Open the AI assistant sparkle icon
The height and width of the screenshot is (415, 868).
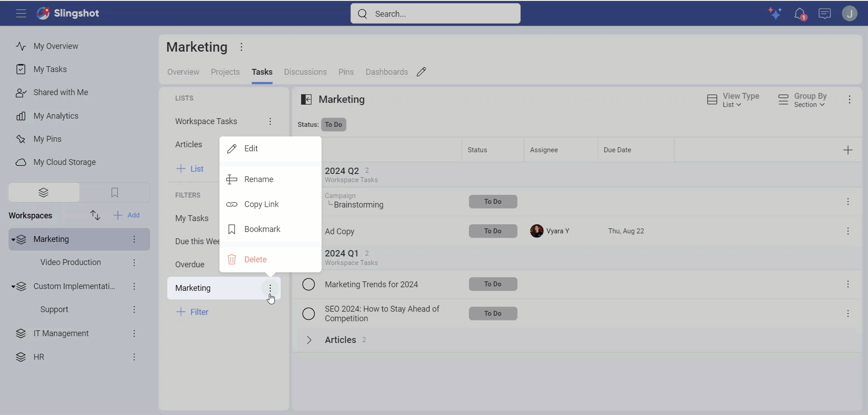775,14
